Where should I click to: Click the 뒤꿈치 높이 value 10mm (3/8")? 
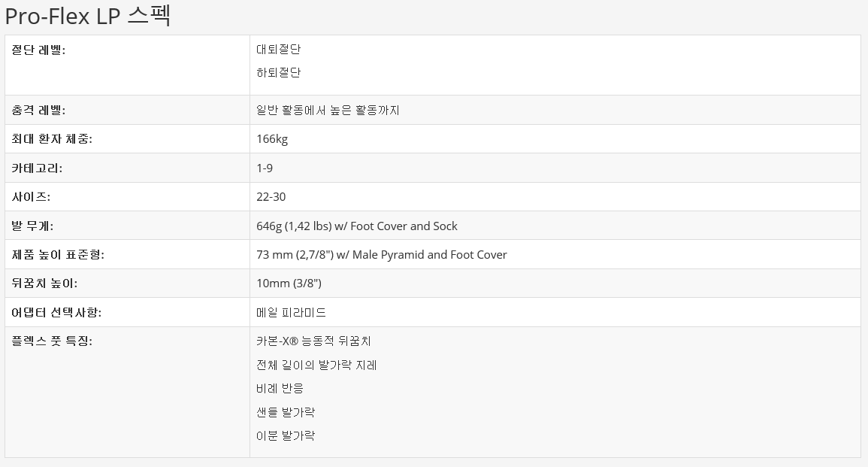289,284
